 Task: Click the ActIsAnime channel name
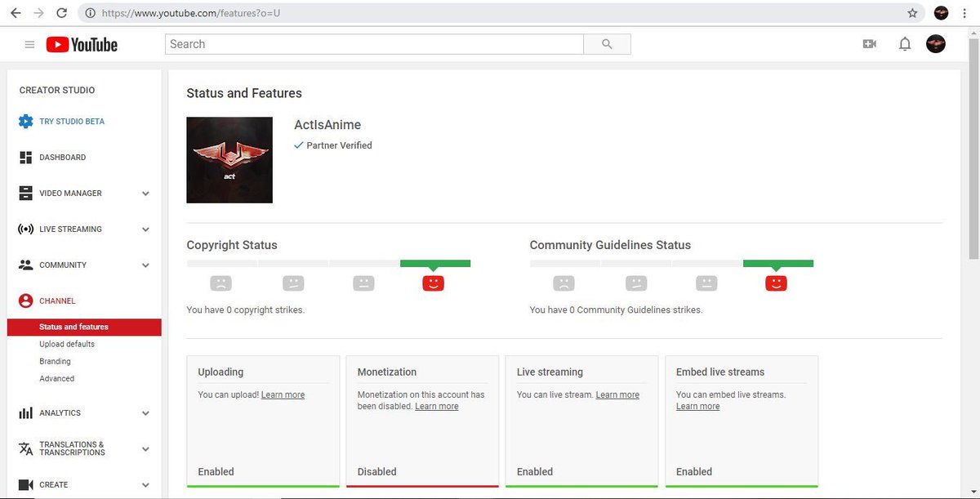[327, 125]
